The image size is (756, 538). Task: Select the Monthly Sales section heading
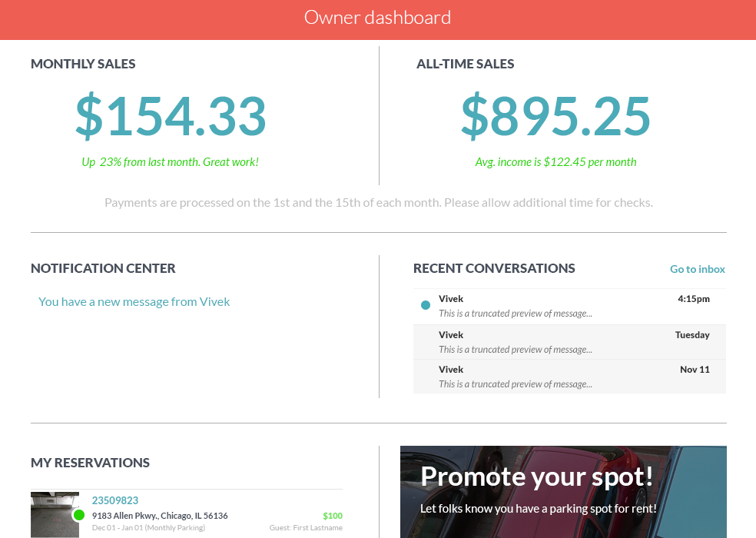tap(83, 64)
